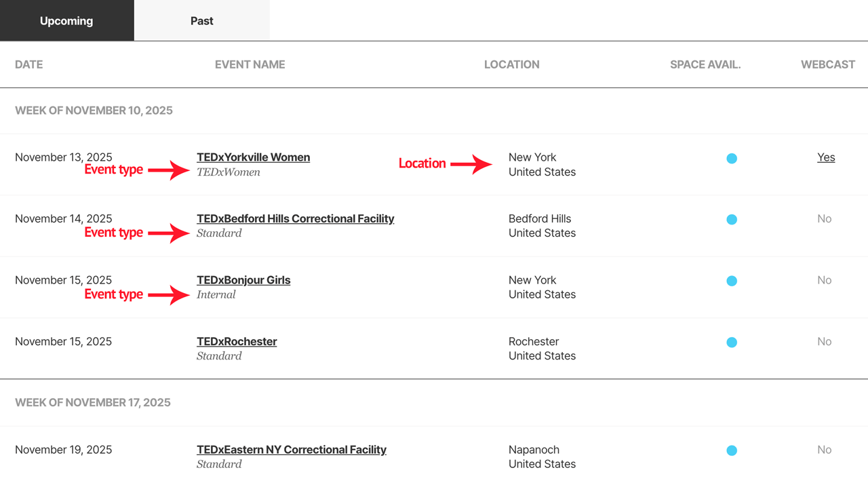The width and height of the screenshot is (868, 487).
Task: Click the blue availability dot for TEDxYorkville Women
Action: click(x=732, y=158)
